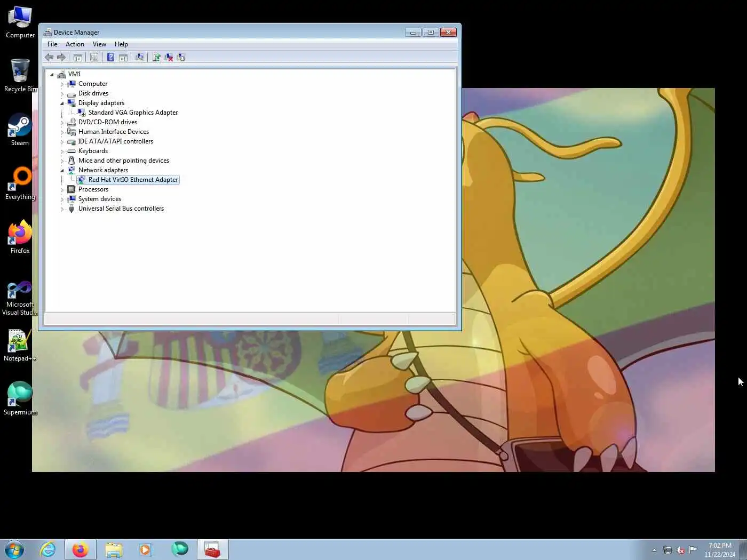
Task: Select the Notepad++ desktop shortcut
Action: pos(20,346)
